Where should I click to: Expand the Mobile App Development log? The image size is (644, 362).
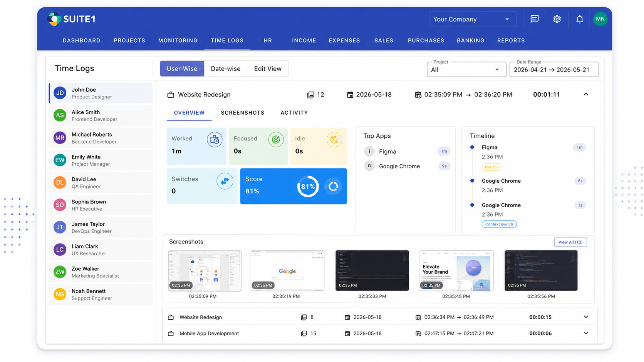click(586, 333)
